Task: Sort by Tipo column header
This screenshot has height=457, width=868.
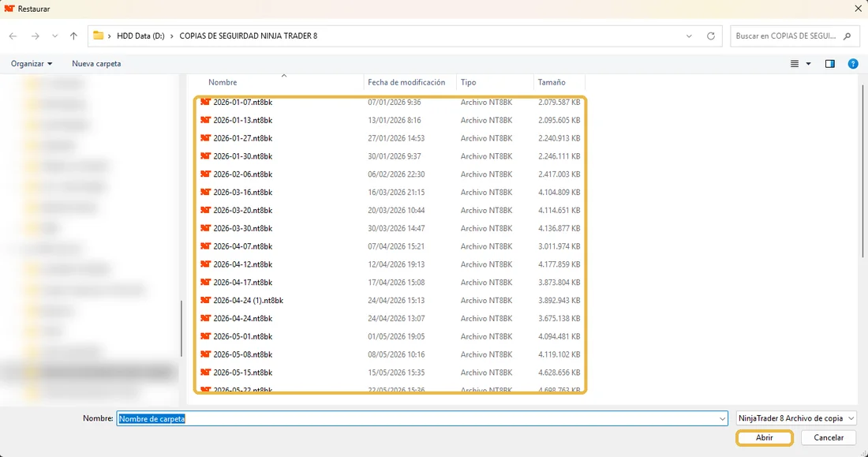Action: click(x=468, y=82)
